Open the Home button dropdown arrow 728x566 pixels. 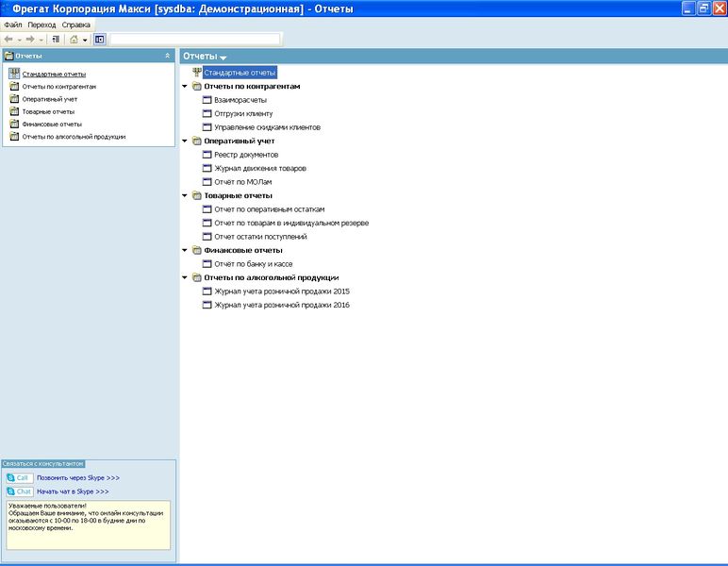click(85, 40)
